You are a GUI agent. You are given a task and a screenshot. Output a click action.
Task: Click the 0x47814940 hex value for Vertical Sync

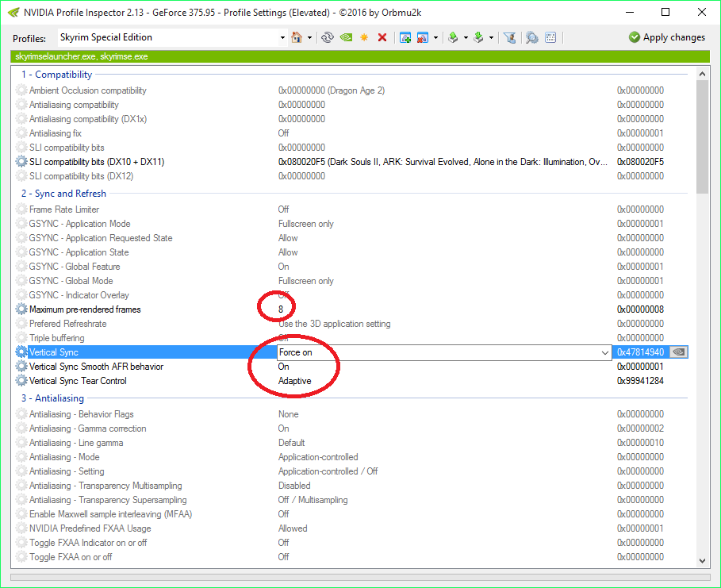point(640,352)
